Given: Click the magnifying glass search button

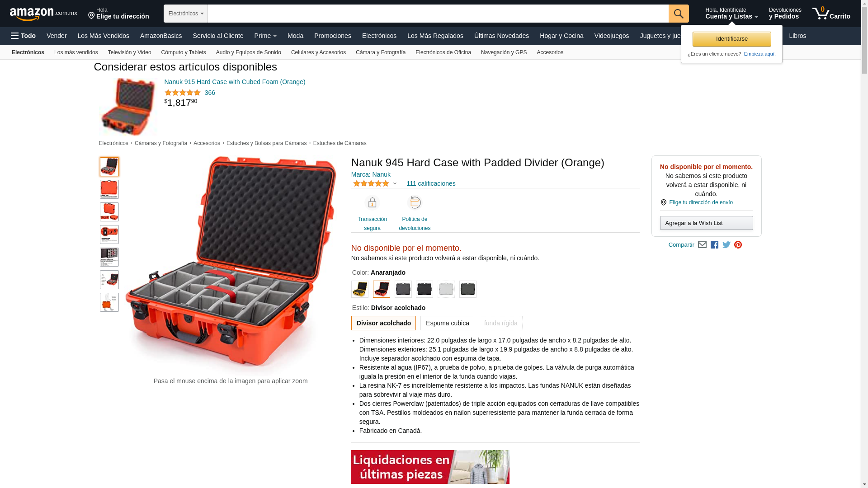Looking at the screenshot, I should (x=679, y=14).
